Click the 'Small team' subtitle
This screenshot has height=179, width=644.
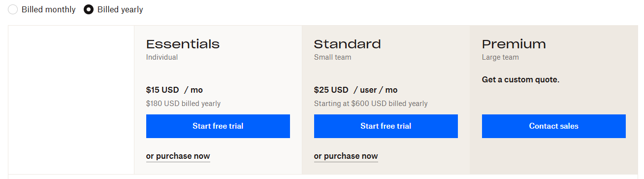point(333,57)
